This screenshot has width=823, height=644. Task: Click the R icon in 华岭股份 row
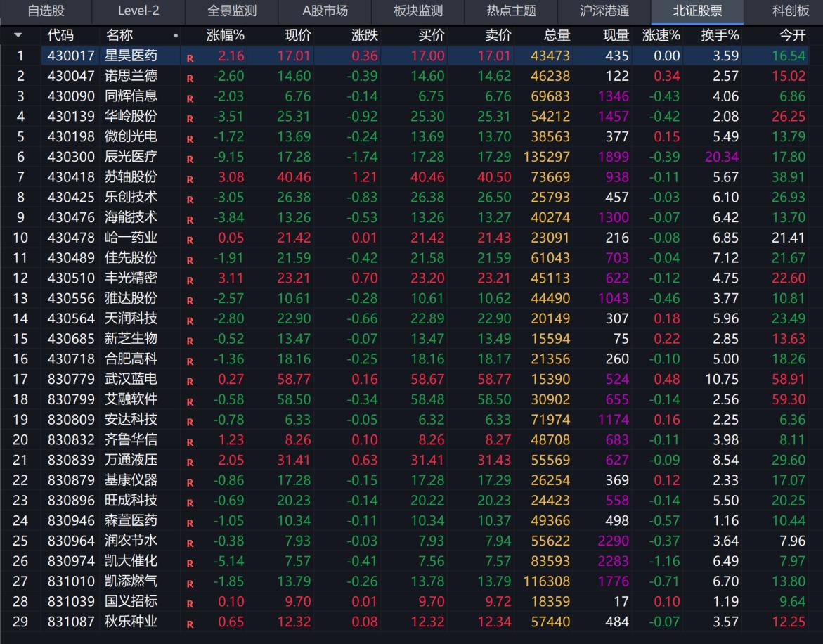pyautogui.click(x=190, y=119)
